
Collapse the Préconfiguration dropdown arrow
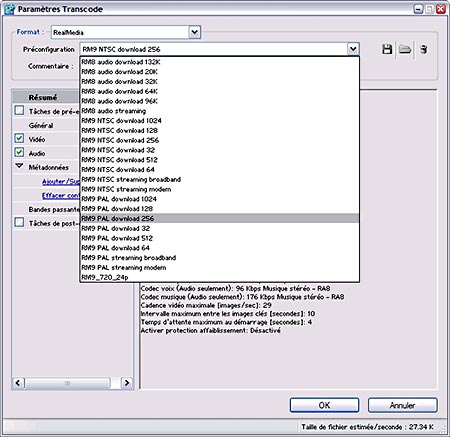coord(353,49)
